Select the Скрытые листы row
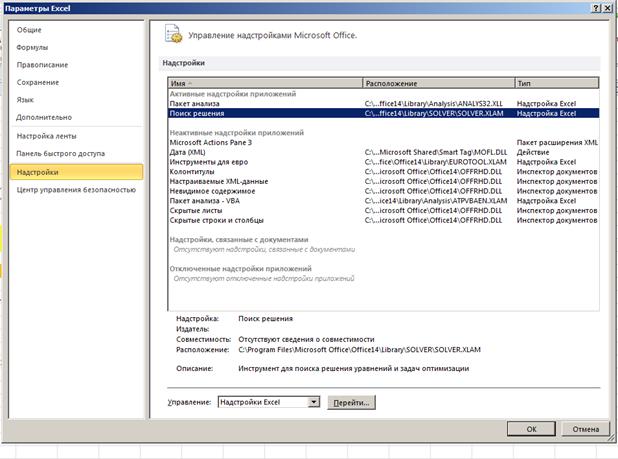 (383, 210)
